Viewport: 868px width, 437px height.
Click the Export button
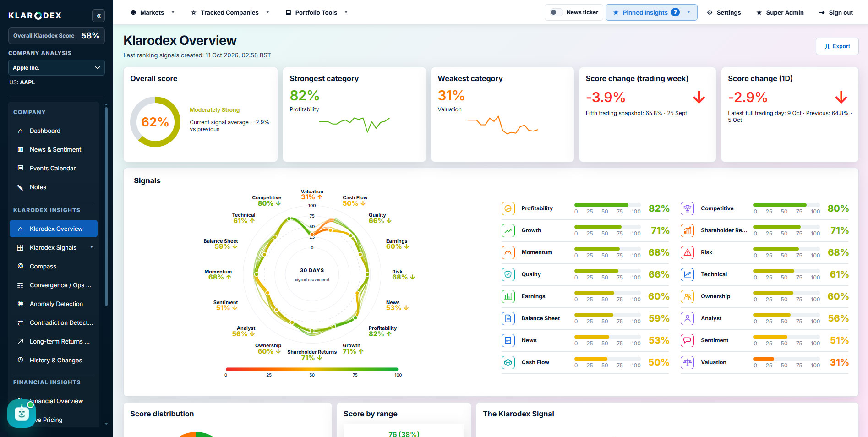click(837, 46)
